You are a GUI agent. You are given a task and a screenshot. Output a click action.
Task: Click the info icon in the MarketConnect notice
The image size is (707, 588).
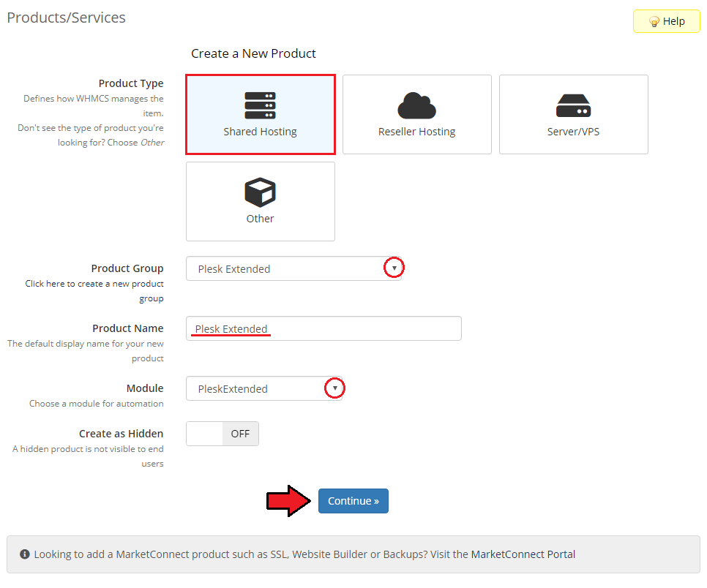pyautogui.click(x=25, y=554)
